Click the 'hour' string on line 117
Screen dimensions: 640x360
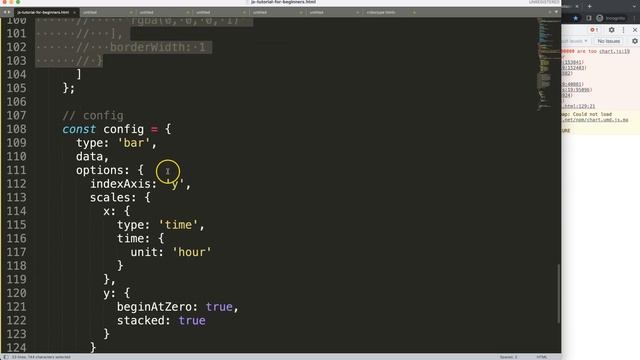click(x=192, y=252)
